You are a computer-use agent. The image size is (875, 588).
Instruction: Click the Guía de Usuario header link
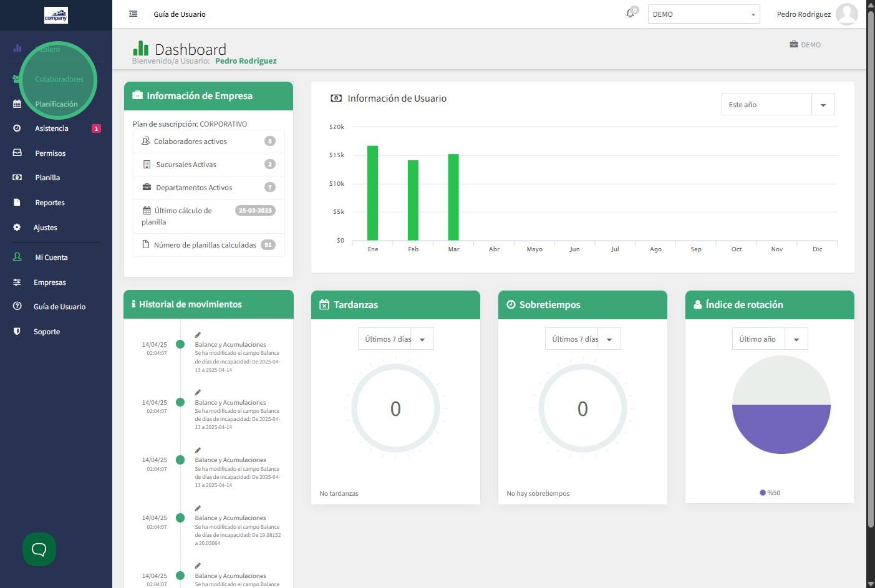[180, 14]
